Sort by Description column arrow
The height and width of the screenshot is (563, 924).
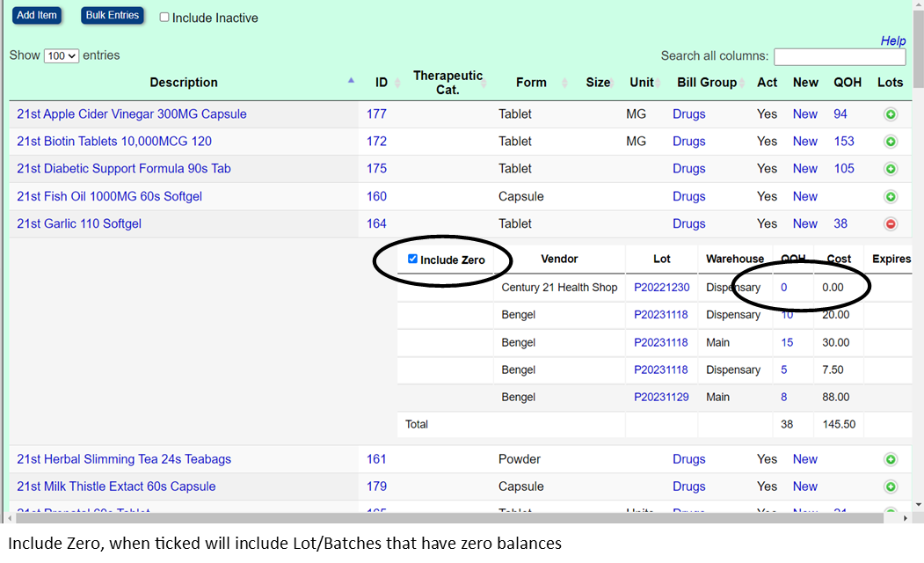(x=351, y=80)
